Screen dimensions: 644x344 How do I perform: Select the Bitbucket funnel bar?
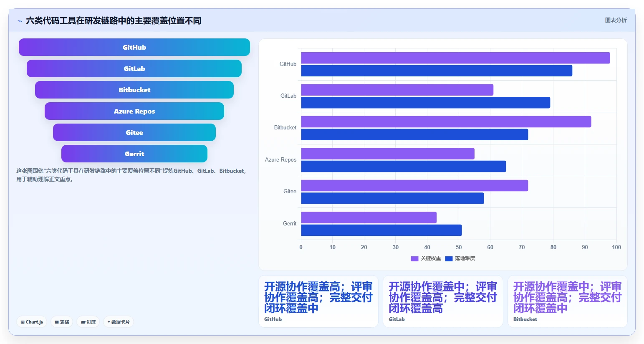pyautogui.click(x=134, y=90)
